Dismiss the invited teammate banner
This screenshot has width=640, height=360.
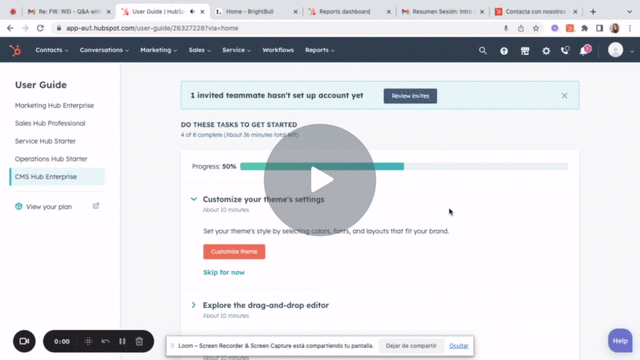tap(564, 96)
